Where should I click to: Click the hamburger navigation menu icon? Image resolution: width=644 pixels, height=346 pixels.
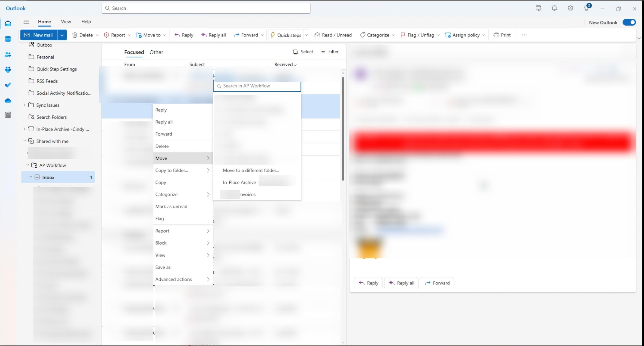[26, 22]
